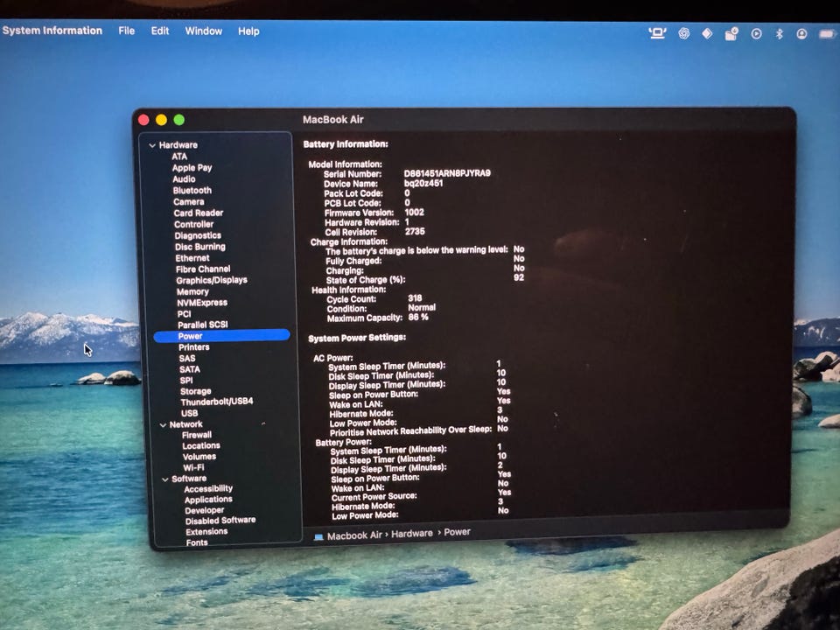Click the folder with badge menu bar icon
This screenshot has height=630, width=840.
pos(731,34)
